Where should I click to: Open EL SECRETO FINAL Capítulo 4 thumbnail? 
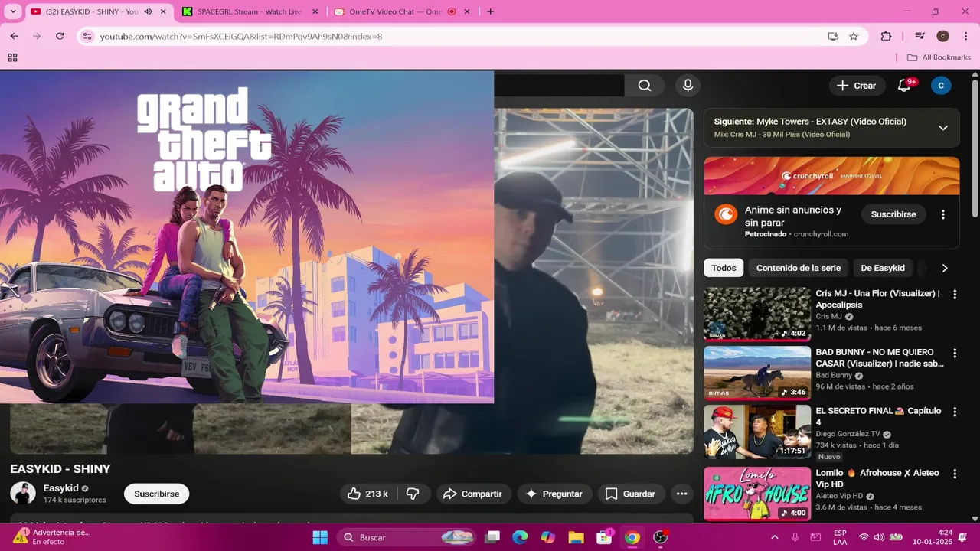pyautogui.click(x=757, y=432)
